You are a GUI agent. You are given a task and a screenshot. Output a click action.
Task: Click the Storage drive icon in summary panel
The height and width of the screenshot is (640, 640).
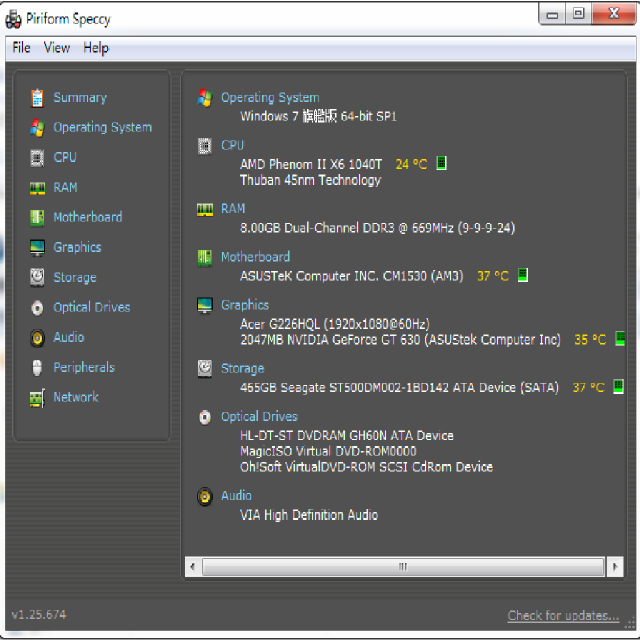(205, 369)
